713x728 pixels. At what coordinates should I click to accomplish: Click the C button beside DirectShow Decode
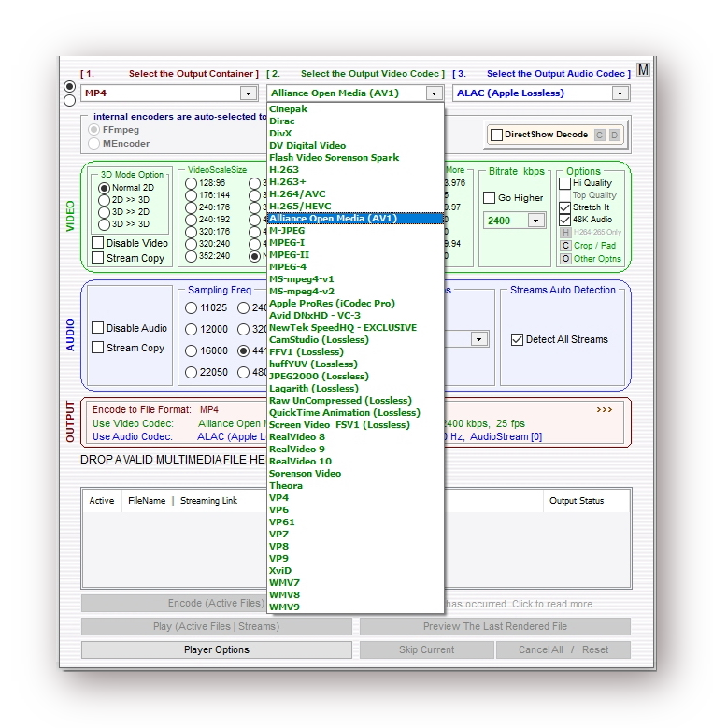coord(599,136)
